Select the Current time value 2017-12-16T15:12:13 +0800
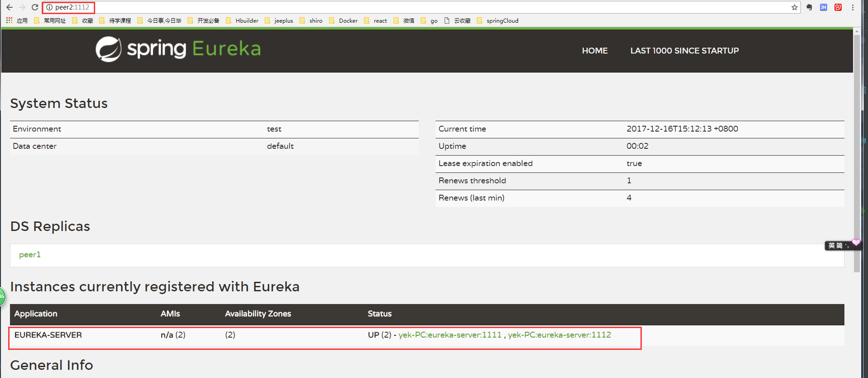This screenshot has width=868, height=378. (682, 129)
